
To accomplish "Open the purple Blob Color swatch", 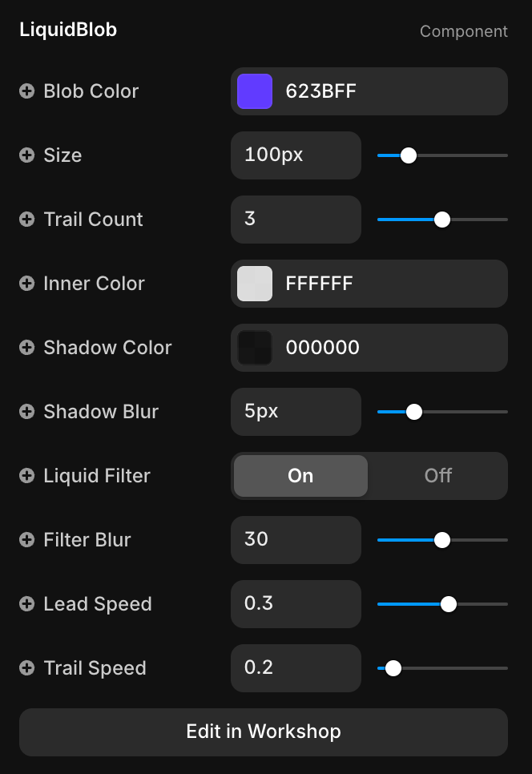I will 255,91.
